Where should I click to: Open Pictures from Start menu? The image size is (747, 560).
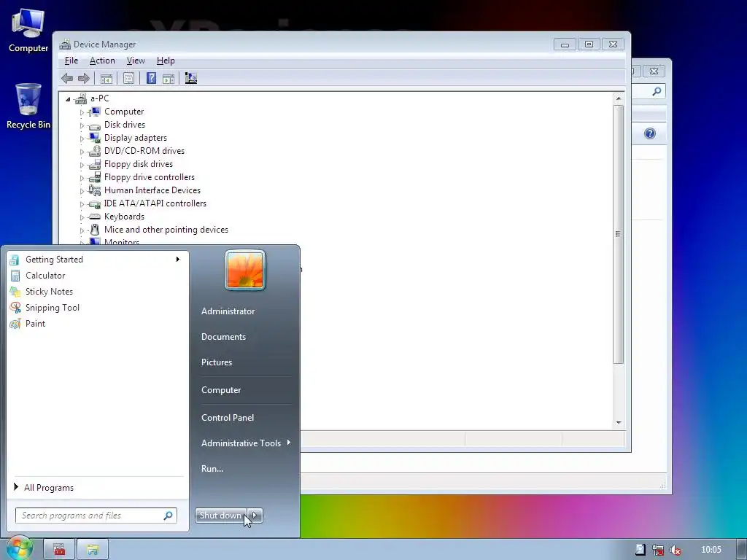click(x=217, y=362)
